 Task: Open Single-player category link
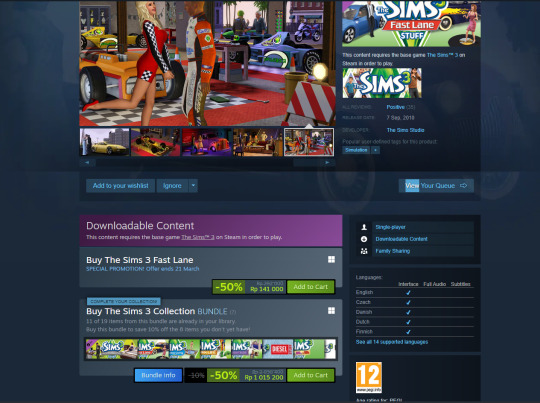pyautogui.click(x=390, y=227)
